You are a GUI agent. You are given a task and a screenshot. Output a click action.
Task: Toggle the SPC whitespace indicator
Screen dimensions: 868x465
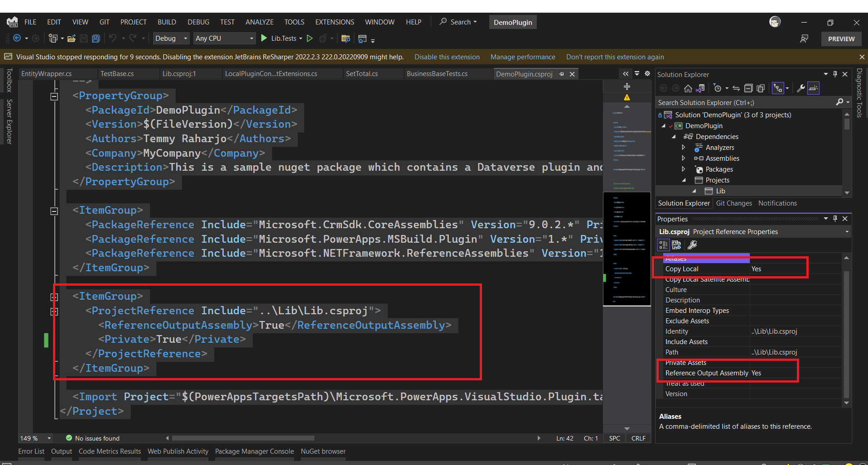coord(615,438)
